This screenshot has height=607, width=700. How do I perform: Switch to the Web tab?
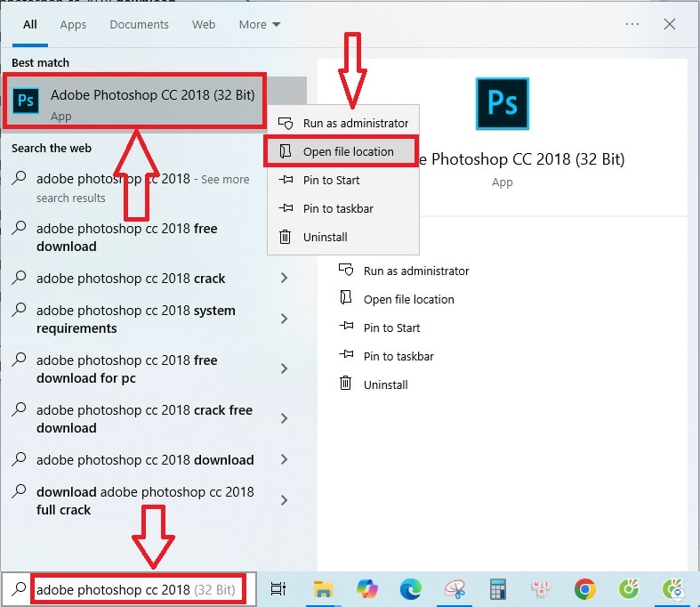pyautogui.click(x=204, y=25)
